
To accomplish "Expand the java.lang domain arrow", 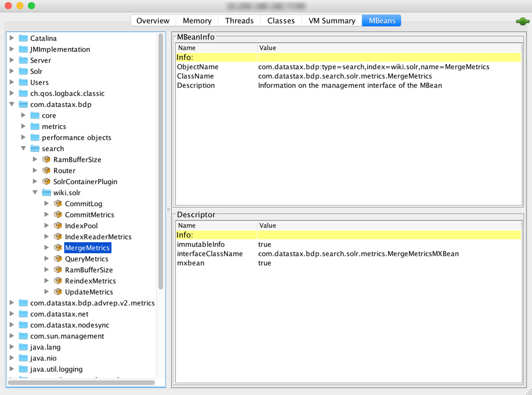I will point(12,347).
